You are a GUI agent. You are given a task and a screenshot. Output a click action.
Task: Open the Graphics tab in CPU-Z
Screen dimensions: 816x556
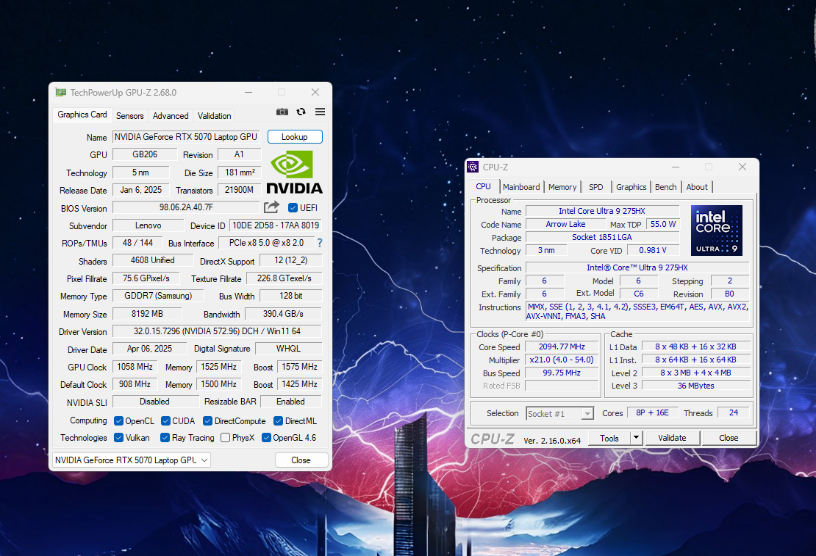click(x=631, y=187)
